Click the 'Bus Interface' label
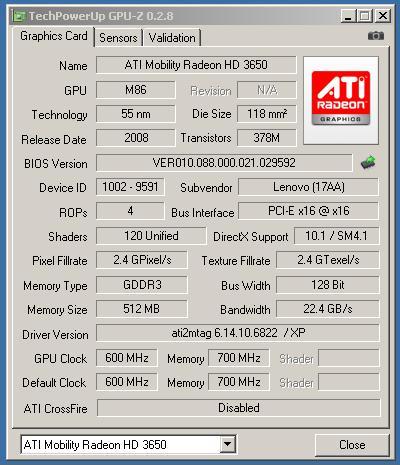This screenshot has width=400, height=465. [203, 213]
